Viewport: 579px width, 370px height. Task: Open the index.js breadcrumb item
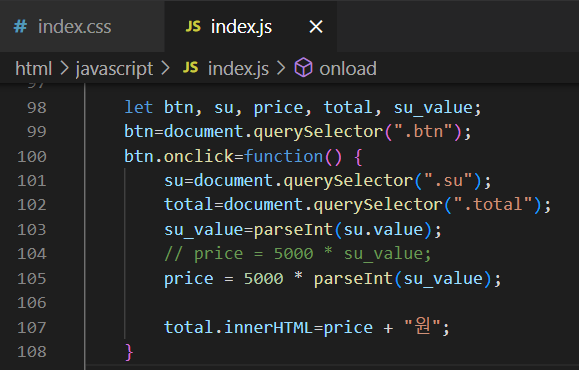coord(238,69)
